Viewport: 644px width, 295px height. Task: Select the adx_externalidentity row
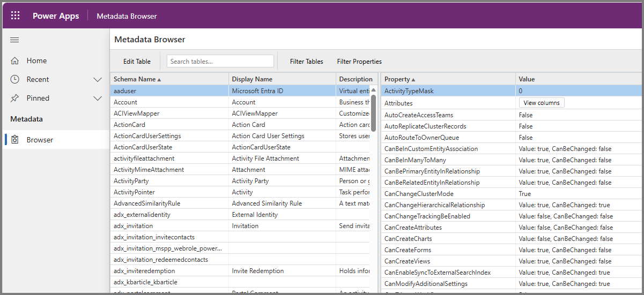(240, 215)
